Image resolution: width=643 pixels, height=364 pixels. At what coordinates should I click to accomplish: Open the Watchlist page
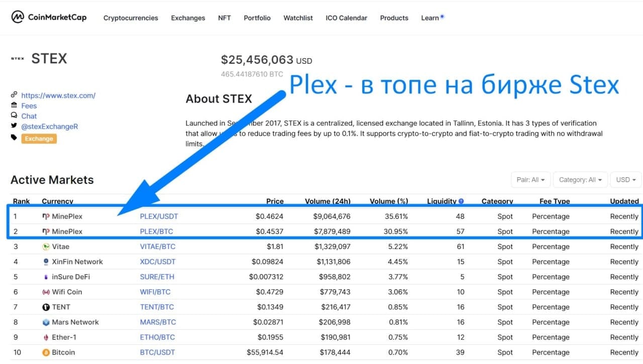tap(298, 18)
